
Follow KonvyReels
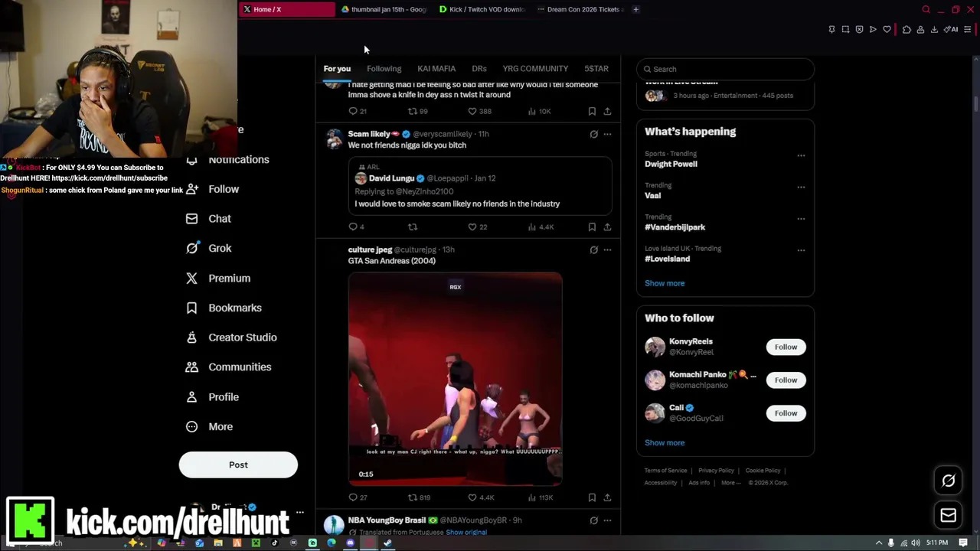[x=786, y=347]
